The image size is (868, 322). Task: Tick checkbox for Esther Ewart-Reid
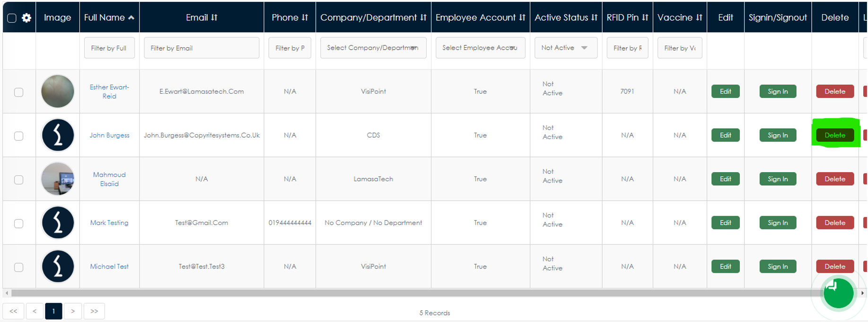[18, 92]
